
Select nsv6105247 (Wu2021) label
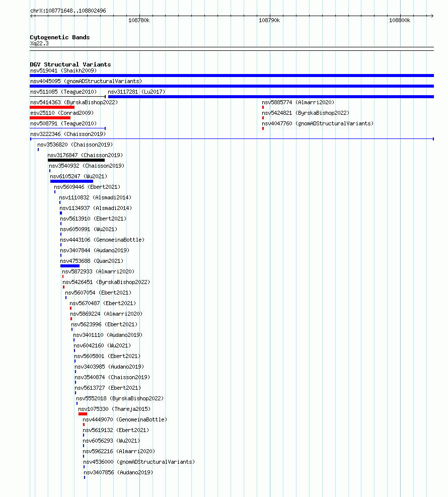pos(79,176)
